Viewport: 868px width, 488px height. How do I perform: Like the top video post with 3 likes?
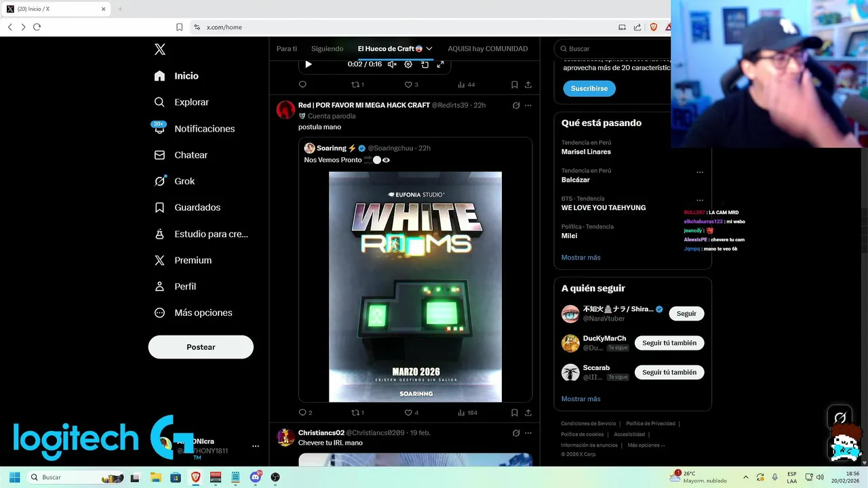click(x=411, y=85)
